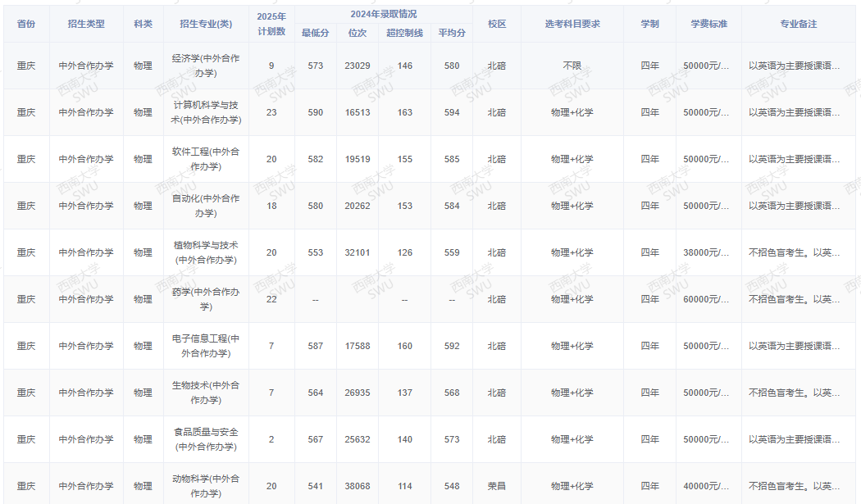Click the 位次 sub-header
This screenshot has width=861, height=504.
coord(357,33)
